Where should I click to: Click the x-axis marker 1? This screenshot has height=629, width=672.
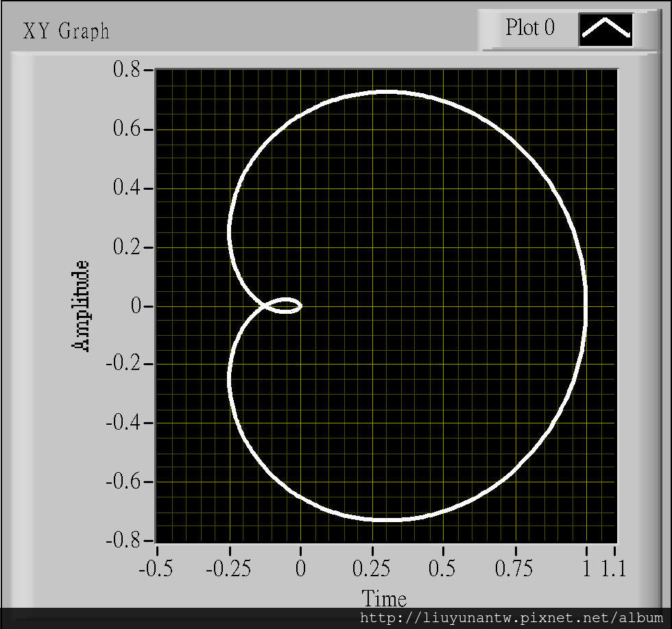(587, 569)
